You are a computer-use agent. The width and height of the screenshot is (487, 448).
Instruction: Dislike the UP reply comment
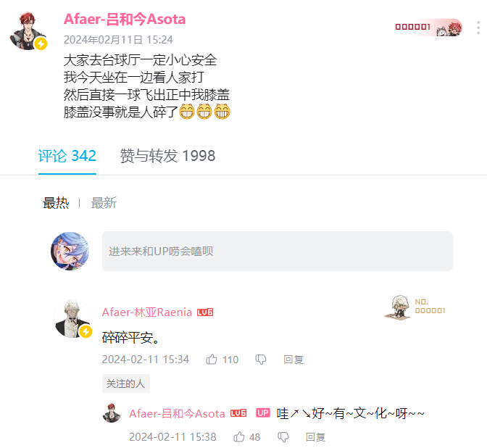[283, 437]
